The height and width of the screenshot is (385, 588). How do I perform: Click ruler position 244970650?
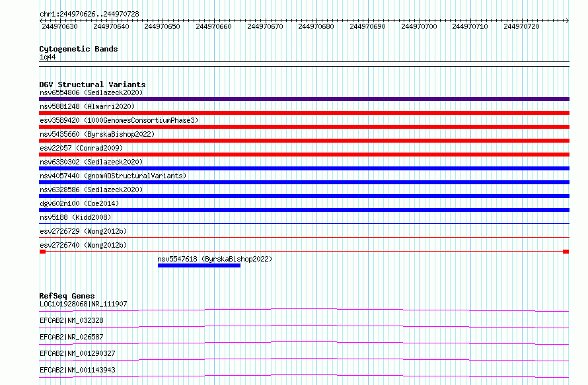click(x=162, y=26)
